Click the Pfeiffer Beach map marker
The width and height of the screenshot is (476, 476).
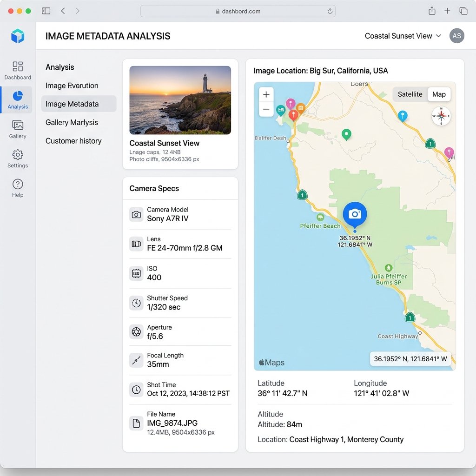(x=320, y=217)
